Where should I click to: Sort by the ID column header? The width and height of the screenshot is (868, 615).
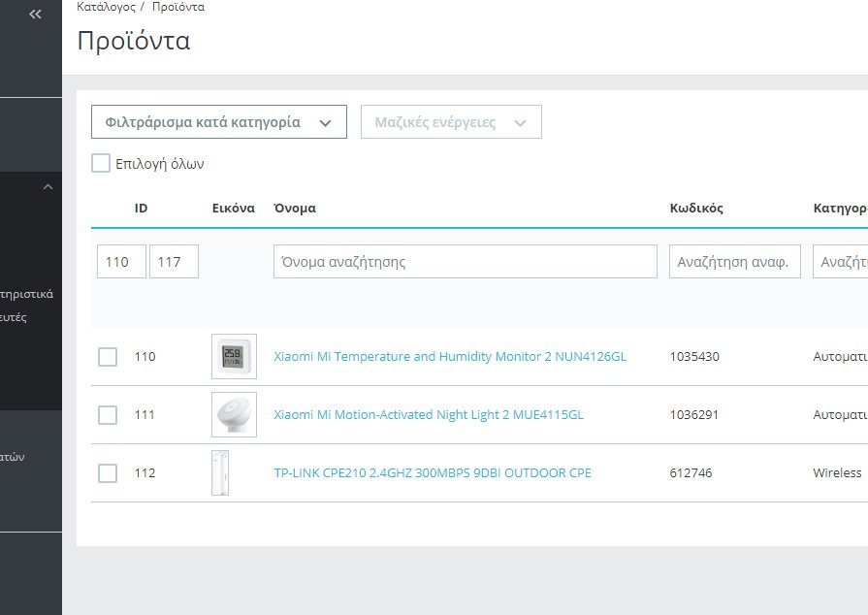tap(141, 209)
